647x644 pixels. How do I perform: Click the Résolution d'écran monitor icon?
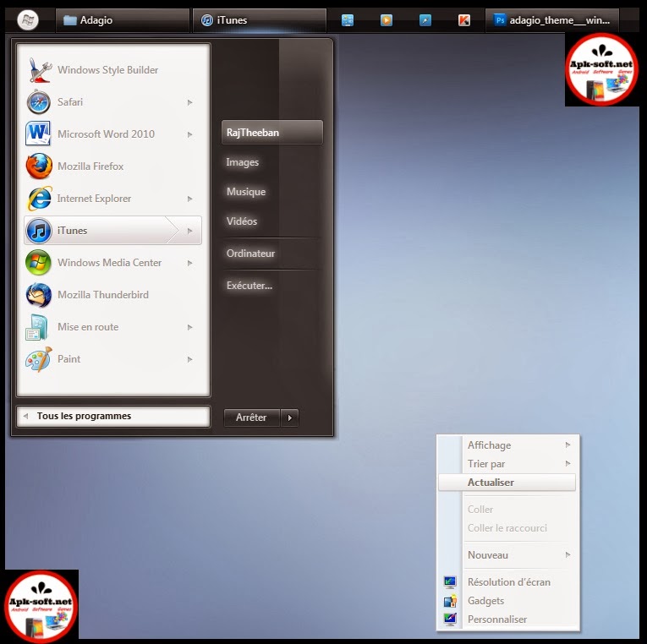click(x=450, y=581)
